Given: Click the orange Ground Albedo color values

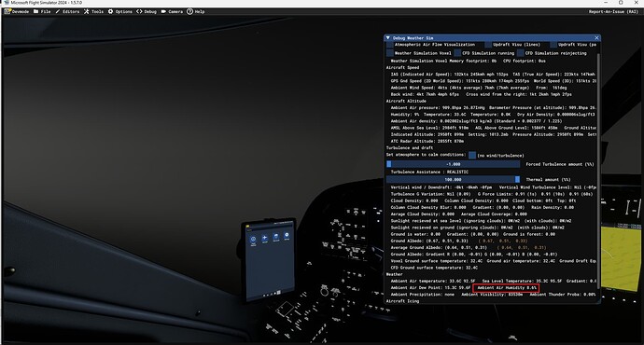Looking at the screenshot, I should click(503, 241).
